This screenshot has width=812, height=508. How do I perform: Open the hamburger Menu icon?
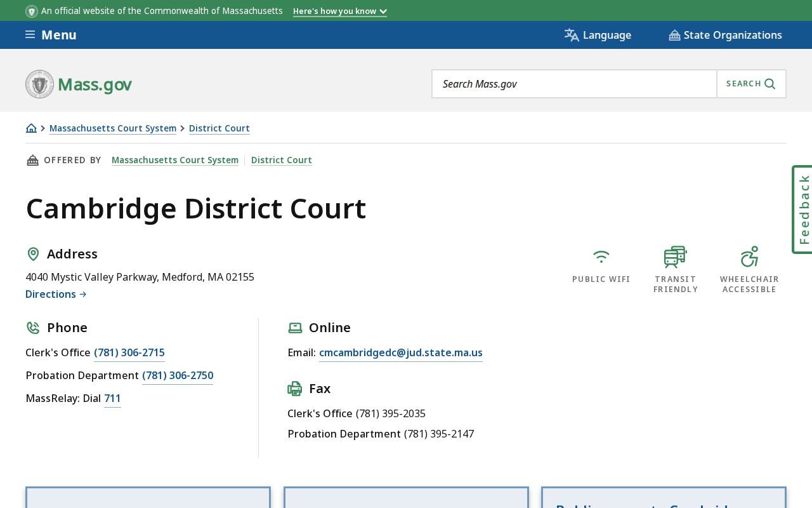pos(30,35)
